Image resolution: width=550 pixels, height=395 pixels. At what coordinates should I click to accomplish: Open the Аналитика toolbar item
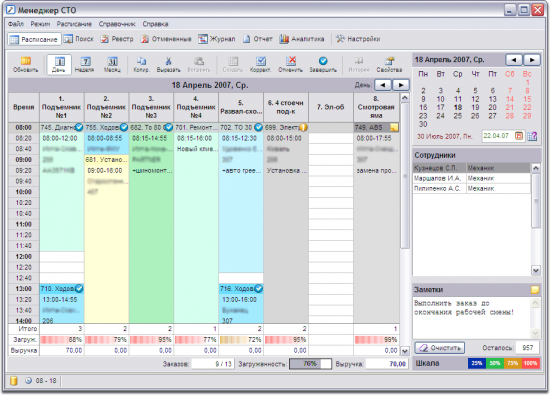pos(302,39)
